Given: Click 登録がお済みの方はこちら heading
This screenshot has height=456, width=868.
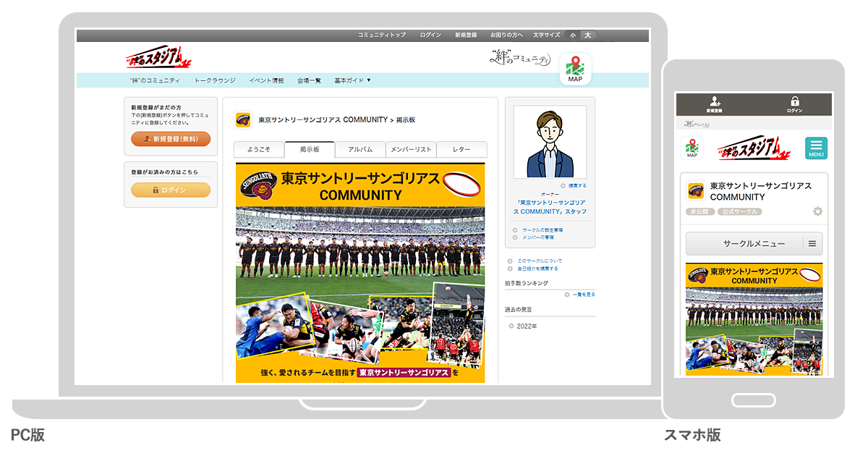Looking at the screenshot, I should 164,172.
